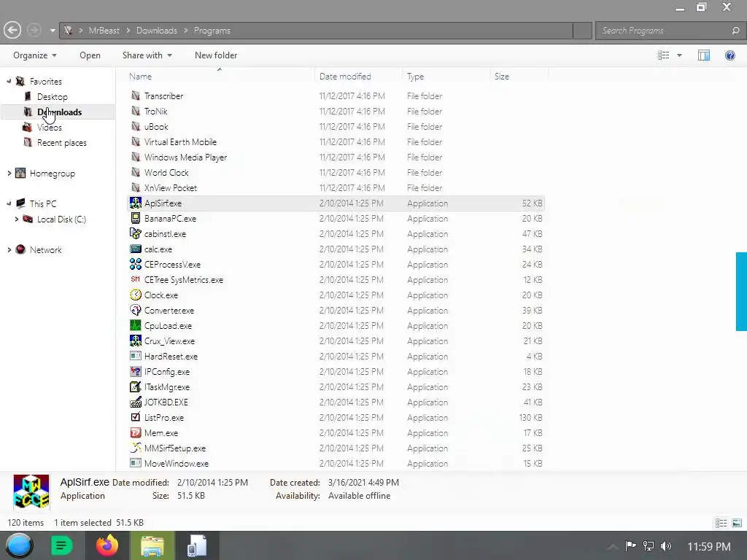The width and height of the screenshot is (747, 560).
Task: Select the ITaskMgr.exe icon
Action: tap(135, 387)
